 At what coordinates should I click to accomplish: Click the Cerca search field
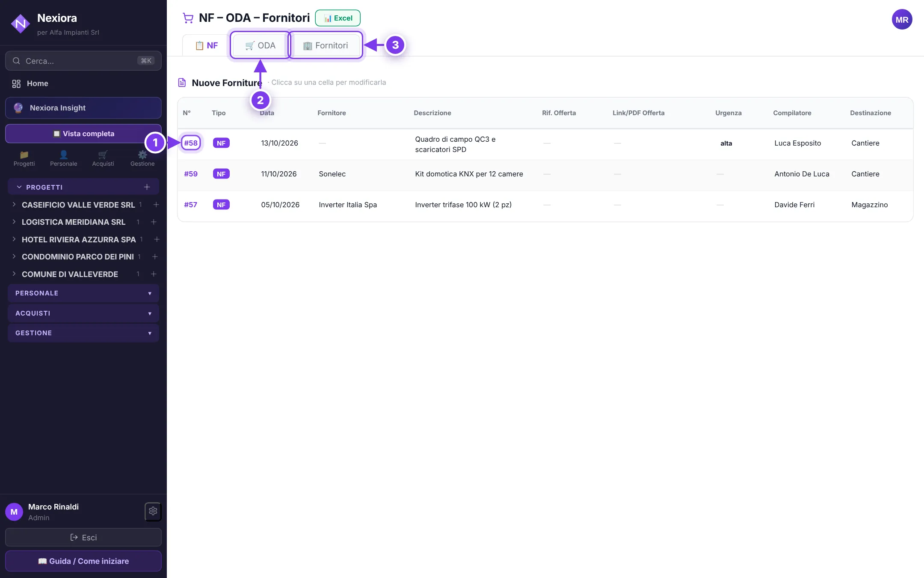click(x=83, y=61)
